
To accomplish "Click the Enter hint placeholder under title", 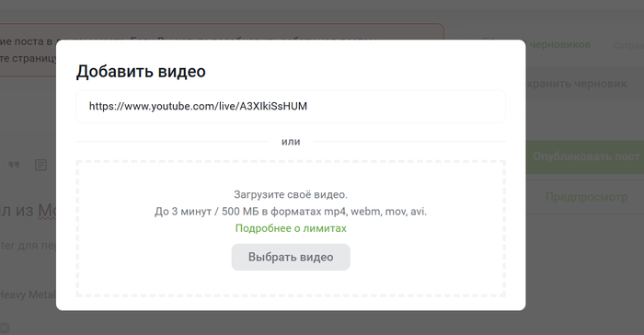I will (x=28, y=246).
